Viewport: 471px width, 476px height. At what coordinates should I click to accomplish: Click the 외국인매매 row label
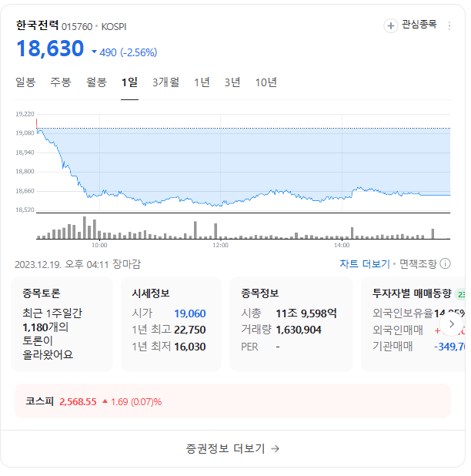click(398, 330)
